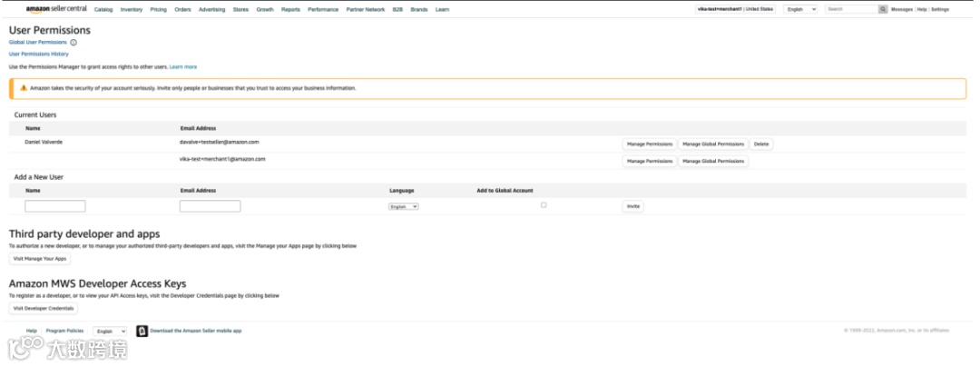Viewport: 980px width, 367px height.
Task: Click the Invite button
Action: click(633, 206)
